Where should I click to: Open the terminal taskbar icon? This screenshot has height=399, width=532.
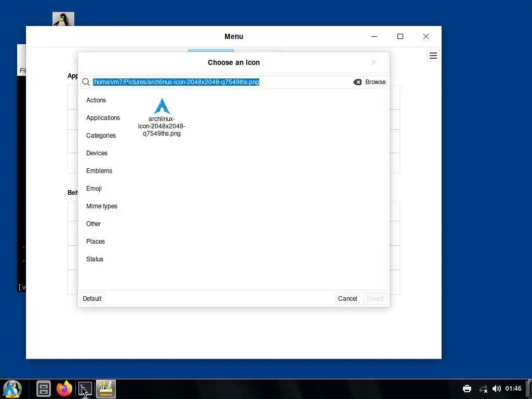(85, 389)
